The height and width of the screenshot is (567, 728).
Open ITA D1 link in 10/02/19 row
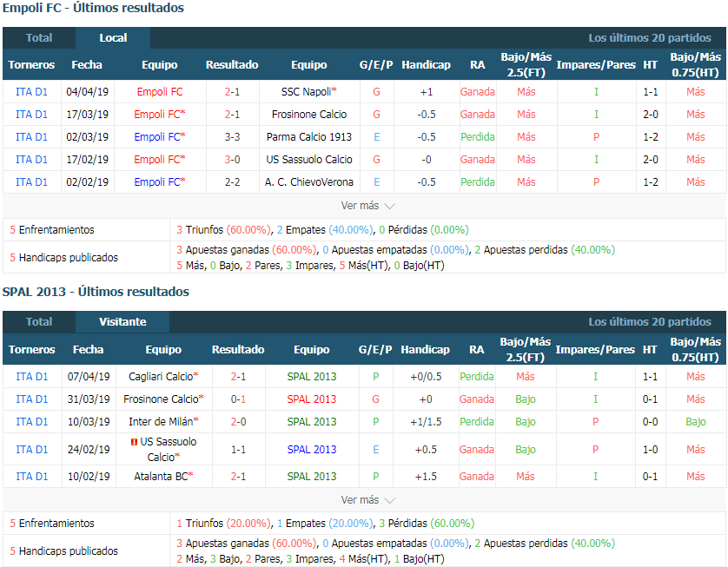(32, 476)
